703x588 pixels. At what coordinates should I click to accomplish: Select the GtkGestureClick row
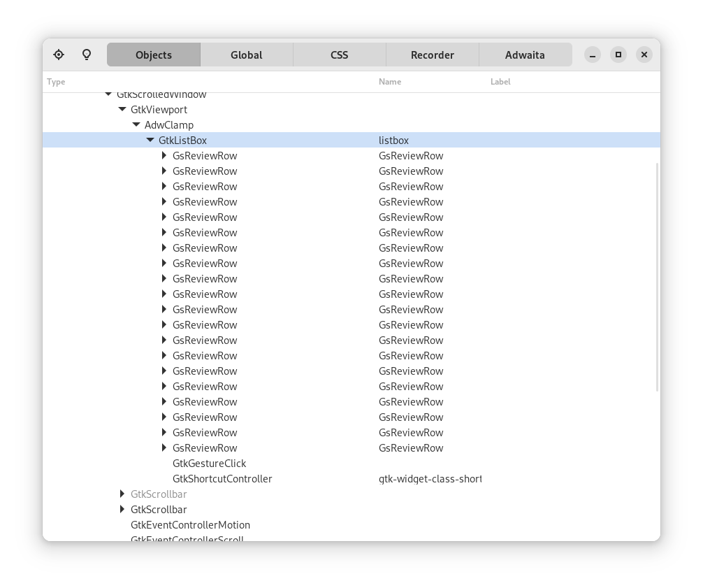tap(210, 463)
